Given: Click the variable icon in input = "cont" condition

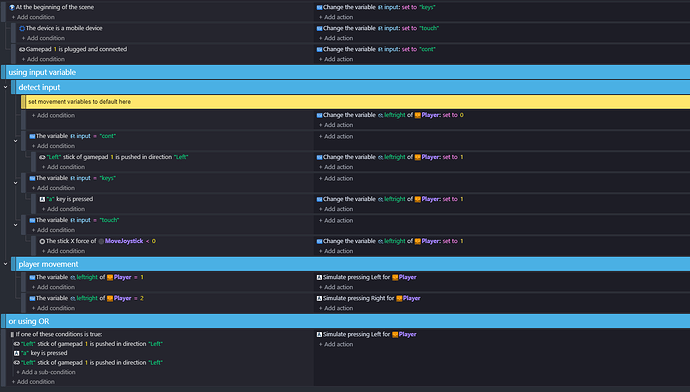Looking at the screenshot, I should pos(32,136).
